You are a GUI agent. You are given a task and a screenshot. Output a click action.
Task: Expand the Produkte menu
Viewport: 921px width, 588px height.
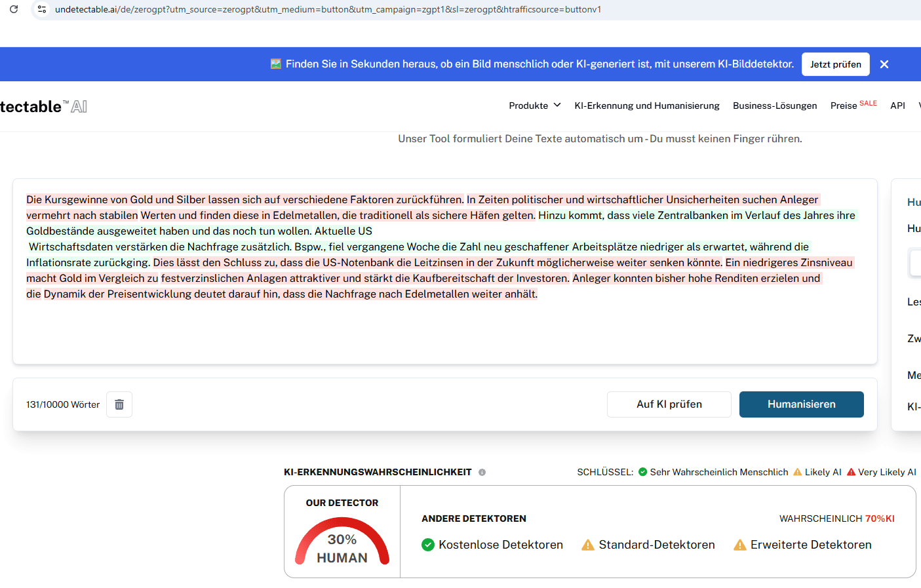(x=535, y=106)
